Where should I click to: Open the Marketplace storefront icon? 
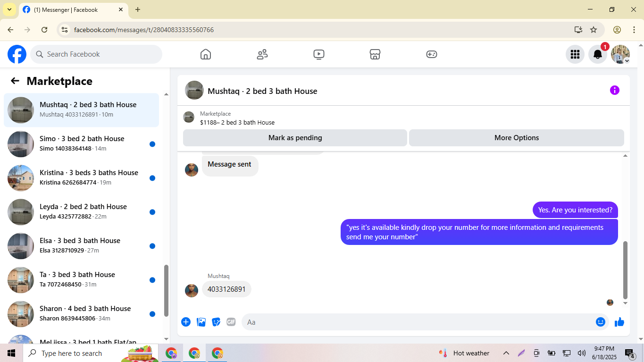[x=375, y=54]
